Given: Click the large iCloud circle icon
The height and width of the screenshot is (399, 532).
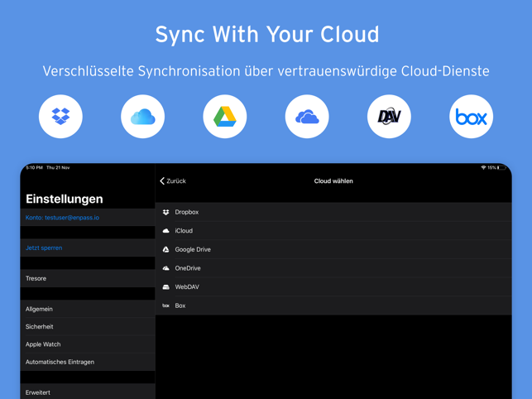Looking at the screenshot, I should click(142, 117).
